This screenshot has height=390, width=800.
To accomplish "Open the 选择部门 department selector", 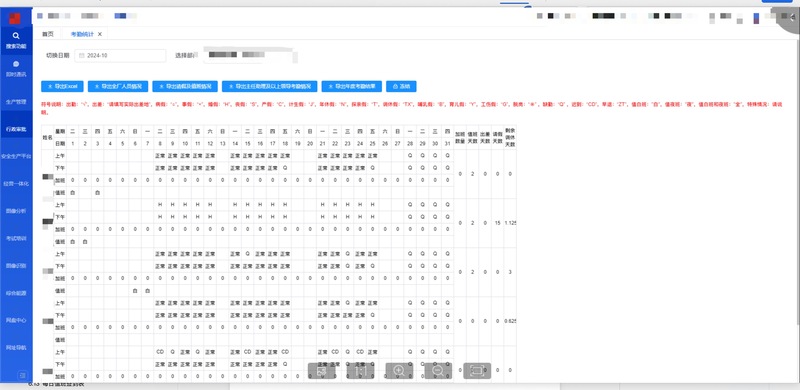I will click(x=250, y=55).
